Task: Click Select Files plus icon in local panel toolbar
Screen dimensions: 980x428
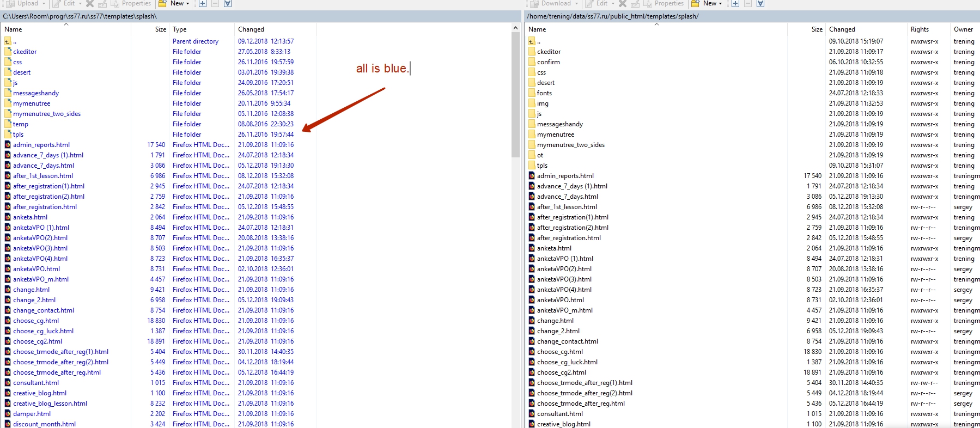Action: pyautogui.click(x=202, y=4)
